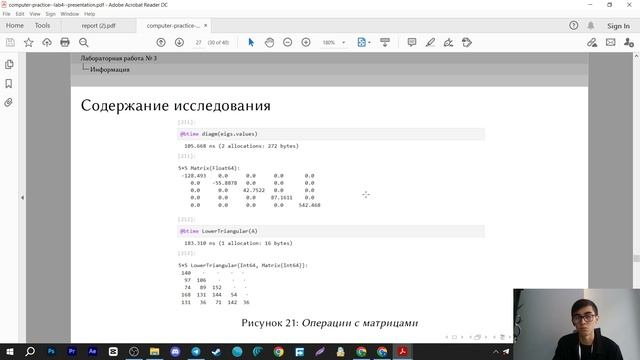Open Photoshop from the taskbar
Image resolution: width=640 pixels, height=360 pixels.
(x=51, y=351)
